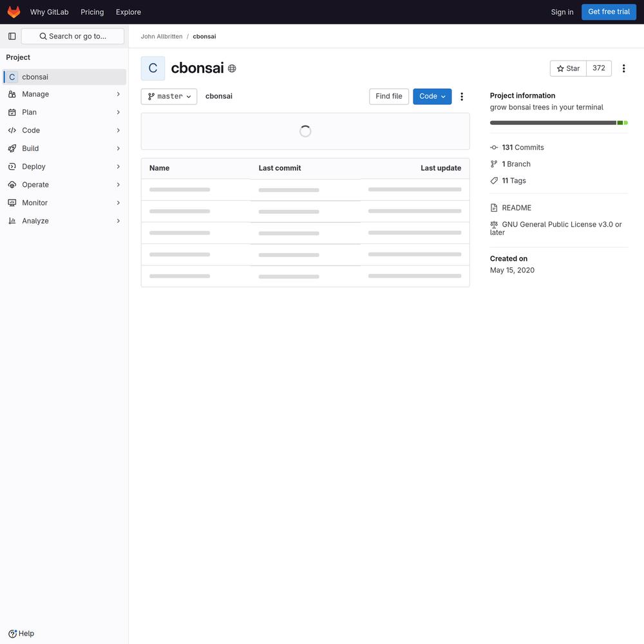644x644 pixels.
Task: Click the cbonsai repository path breadcrumb
Action: [x=218, y=96]
